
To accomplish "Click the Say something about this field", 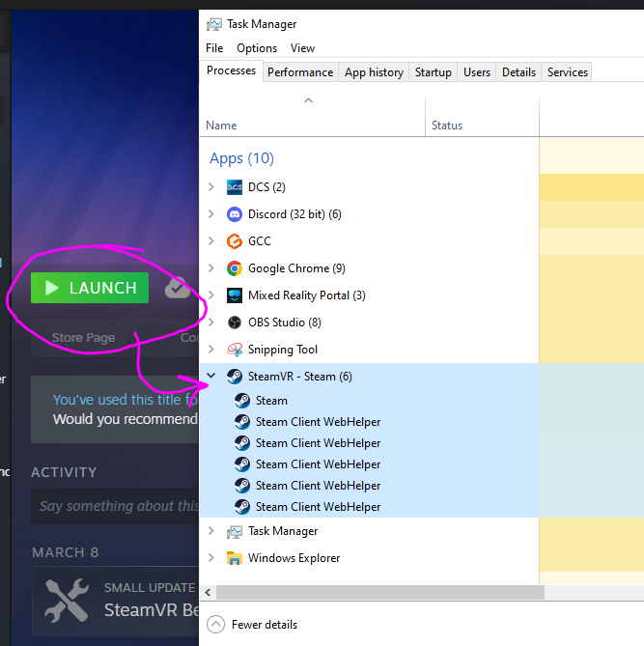I will (x=115, y=506).
